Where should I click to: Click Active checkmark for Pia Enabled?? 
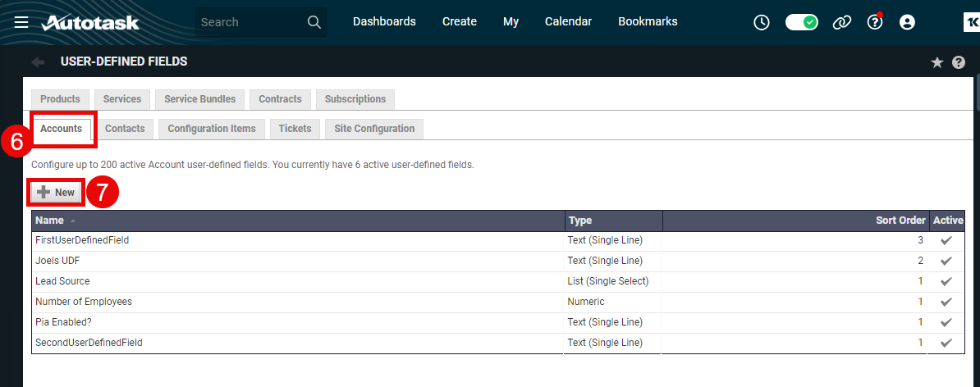946,323
